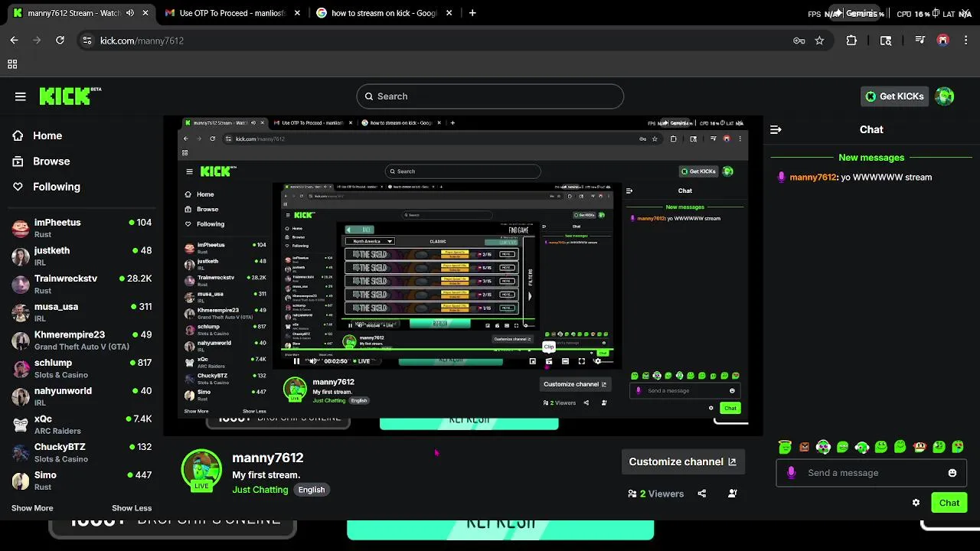Open justketh channel in sidebar

81,256
